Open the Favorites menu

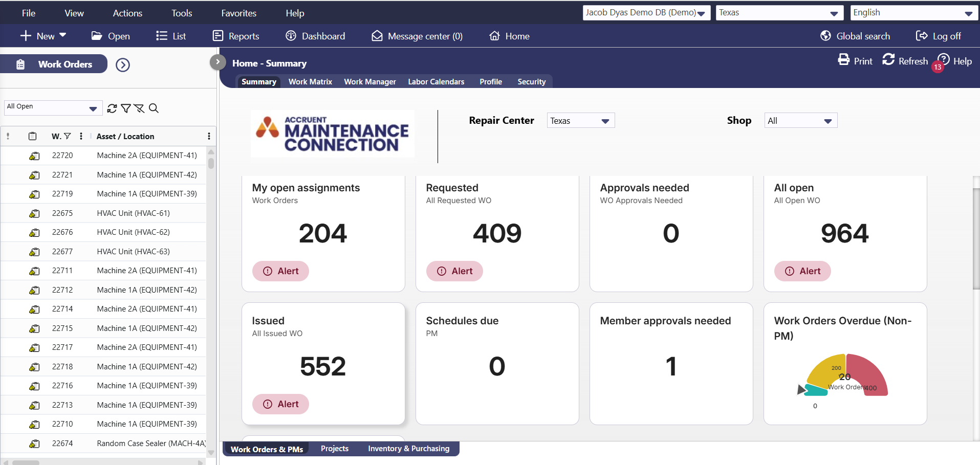click(238, 13)
